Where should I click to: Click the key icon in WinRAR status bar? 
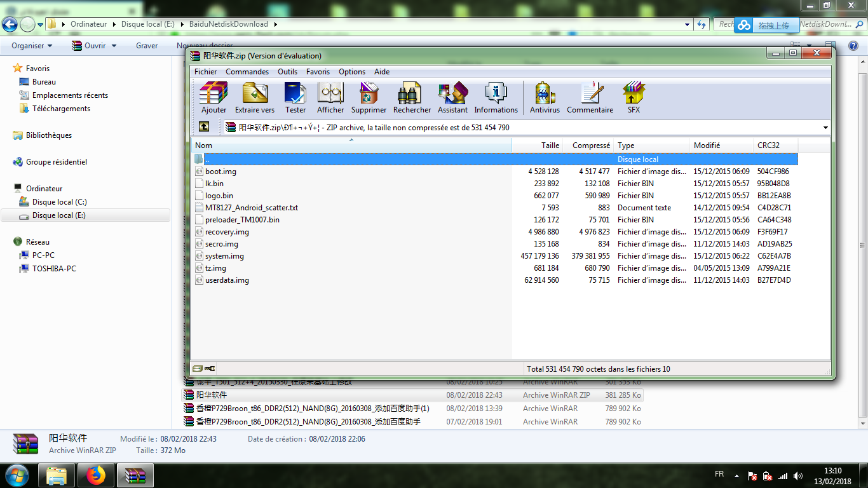pos(210,369)
